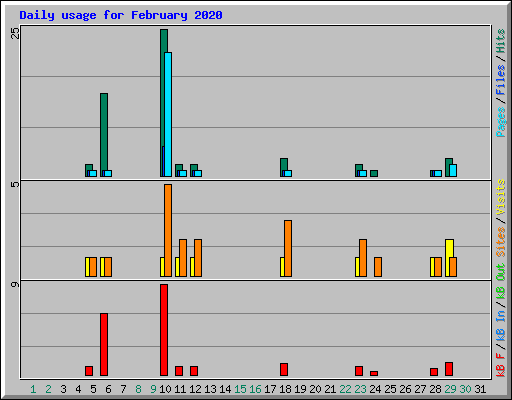Click the cyan Pages bar for day 10
Viewport: 512px width, 400px height.
[168, 114]
